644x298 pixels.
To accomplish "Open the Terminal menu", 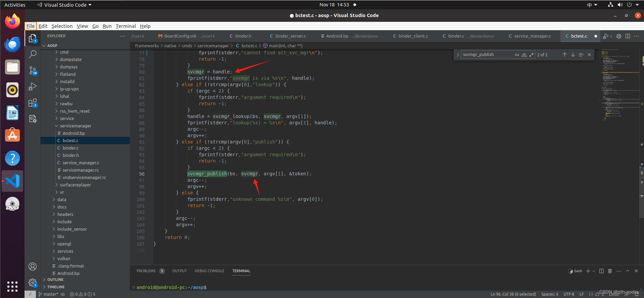I will (126, 26).
